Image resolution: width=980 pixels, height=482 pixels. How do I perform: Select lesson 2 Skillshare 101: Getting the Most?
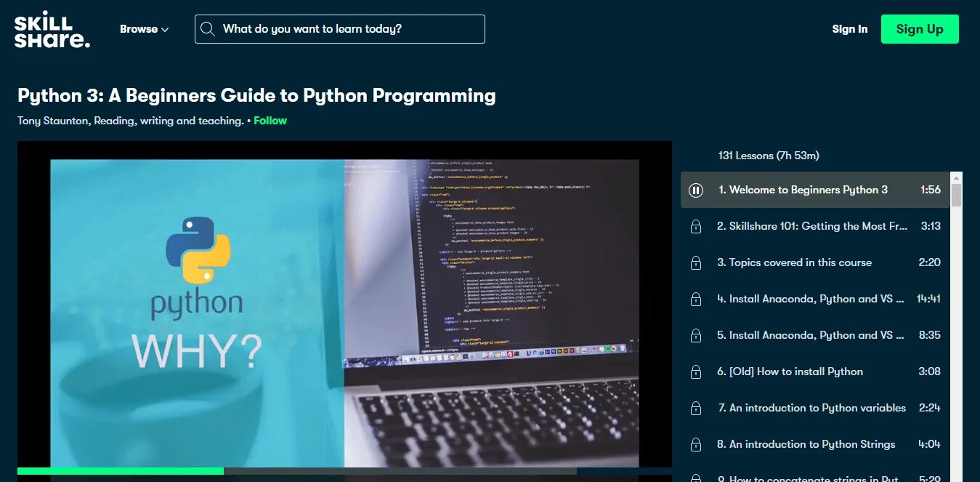tap(815, 226)
